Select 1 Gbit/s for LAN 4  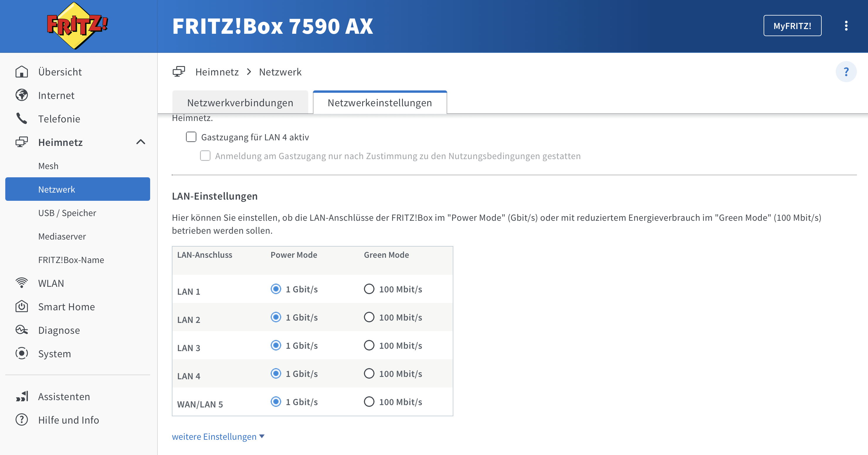pyautogui.click(x=276, y=373)
